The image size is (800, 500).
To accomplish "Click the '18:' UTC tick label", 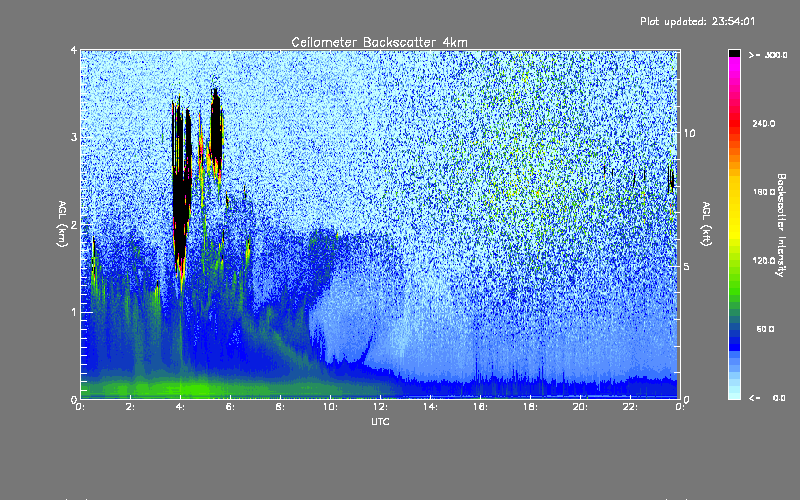I will pyautogui.click(x=530, y=407).
